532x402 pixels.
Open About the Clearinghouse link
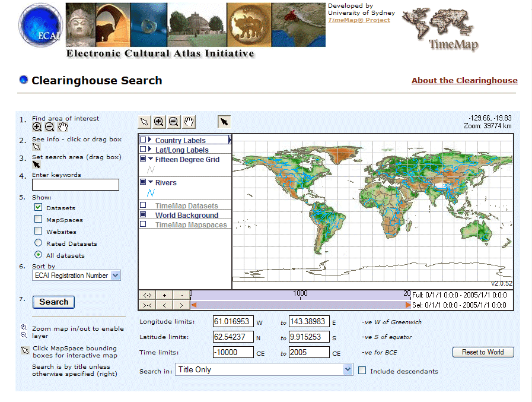pos(464,81)
